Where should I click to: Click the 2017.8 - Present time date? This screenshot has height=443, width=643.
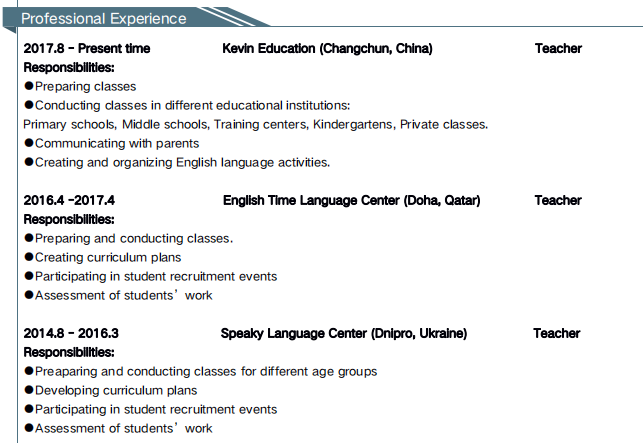pos(87,49)
